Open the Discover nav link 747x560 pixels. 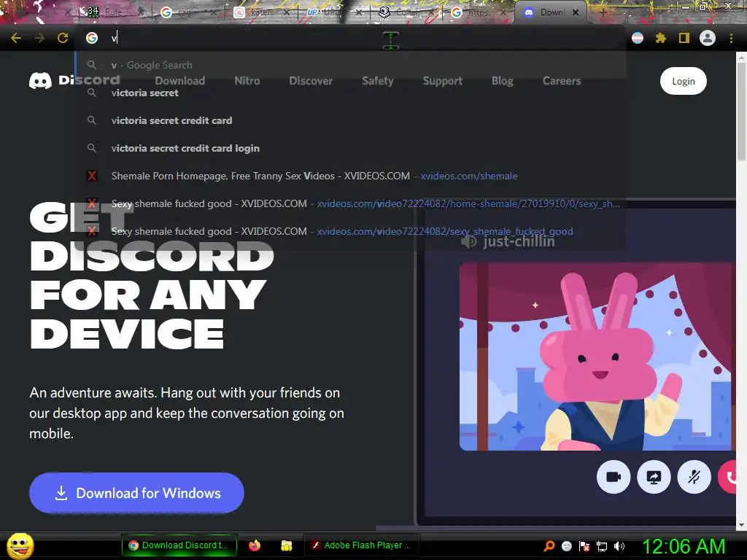[311, 81]
